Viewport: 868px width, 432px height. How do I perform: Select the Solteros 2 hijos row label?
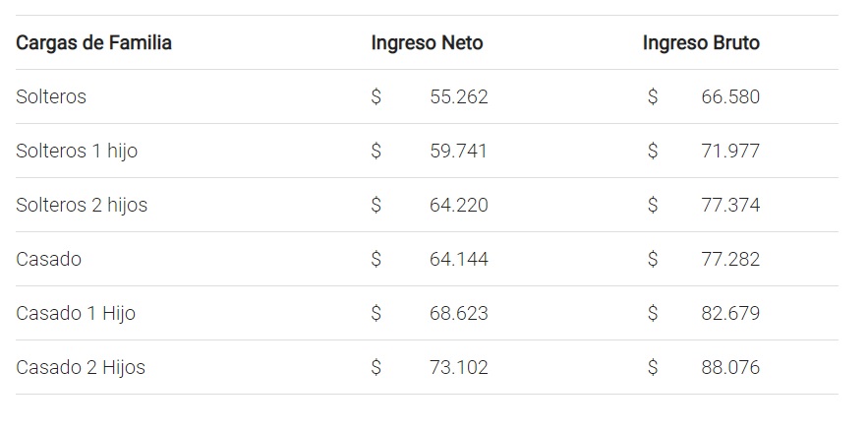point(82,206)
